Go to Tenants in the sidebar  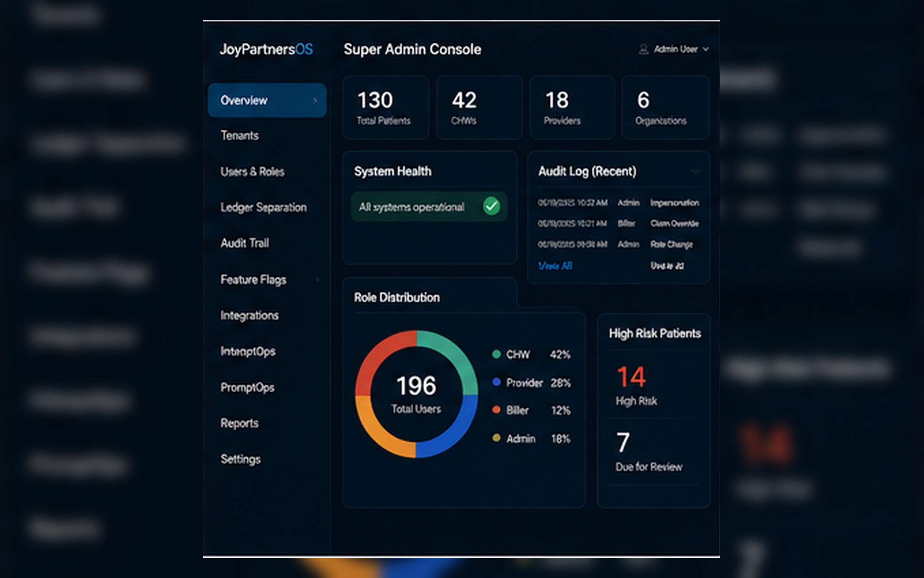pos(239,136)
